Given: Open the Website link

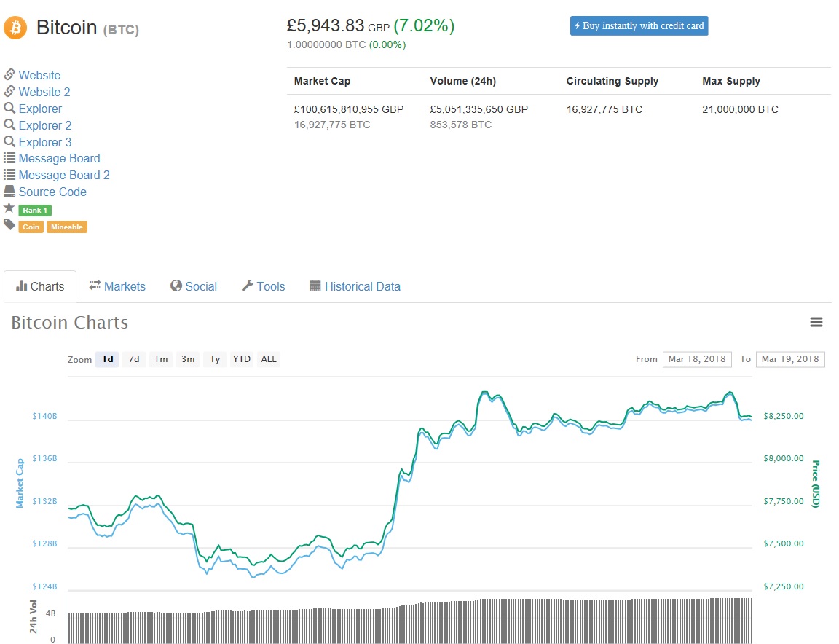Looking at the screenshot, I should pyautogui.click(x=39, y=75).
